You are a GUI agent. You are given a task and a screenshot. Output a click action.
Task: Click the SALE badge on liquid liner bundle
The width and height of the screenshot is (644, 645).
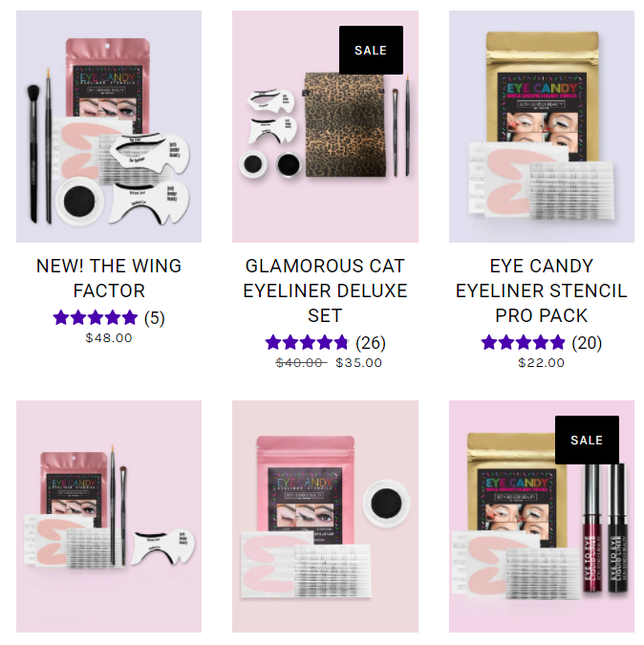[587, 441]
